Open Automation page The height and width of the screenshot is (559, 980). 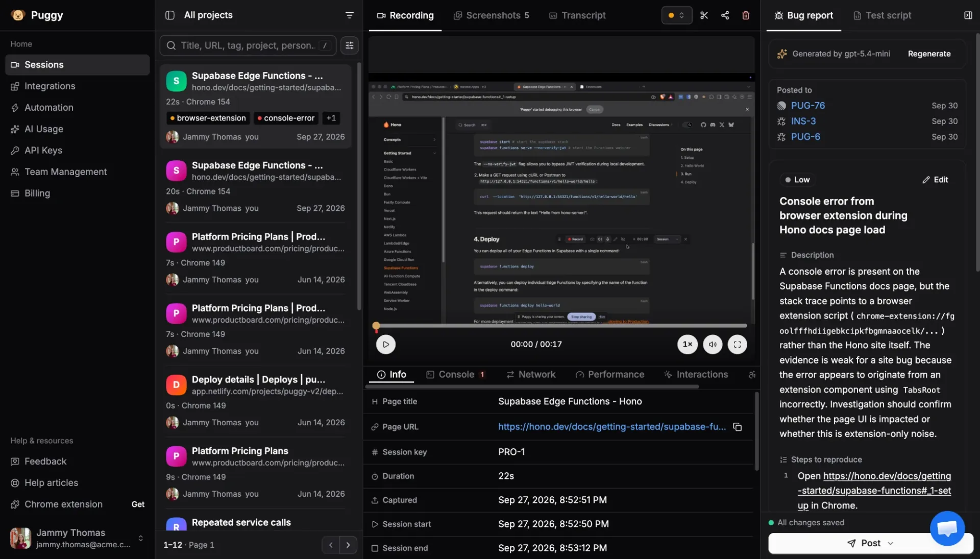click(78, 108)
